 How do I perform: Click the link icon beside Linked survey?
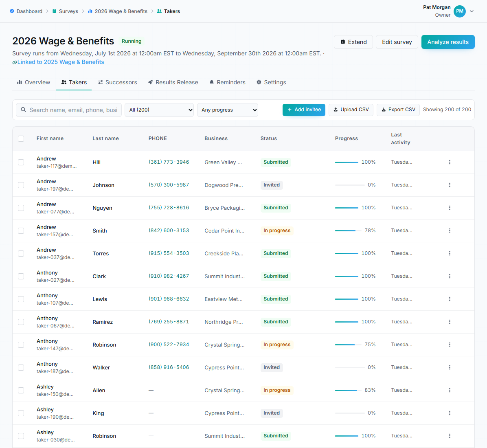pyautogui.click(x=15, y=62)
